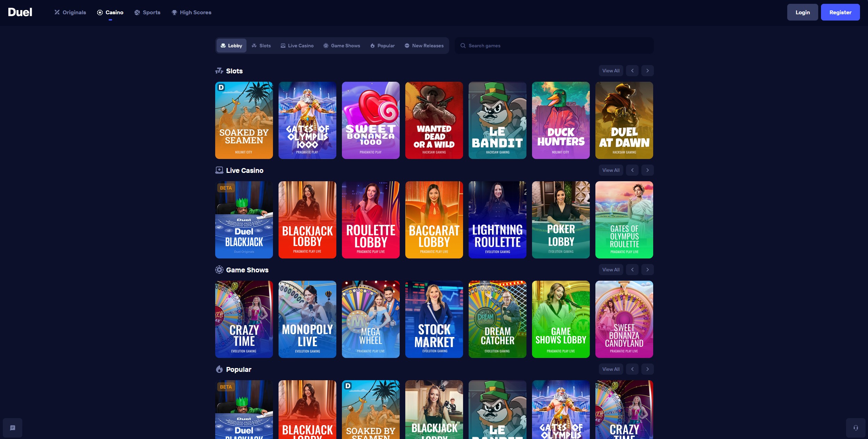Open Soaked by Seamen in Popular row
The image size is (868, 439).
point(371,409)
